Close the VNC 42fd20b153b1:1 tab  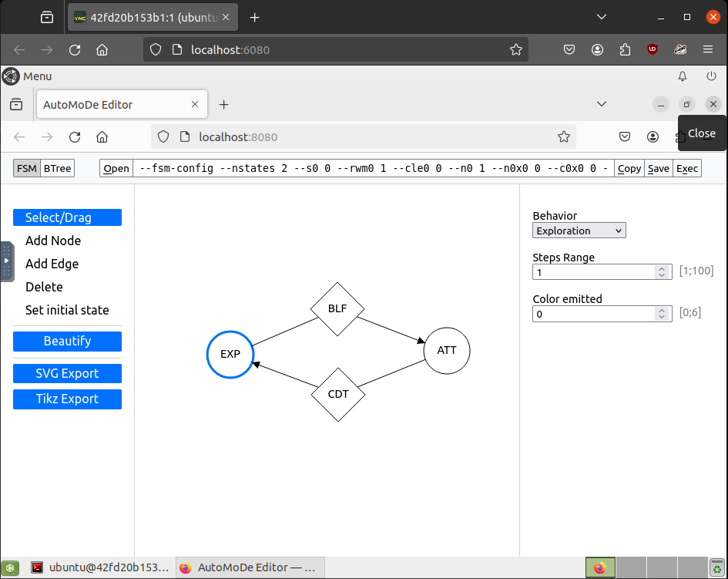226,17
